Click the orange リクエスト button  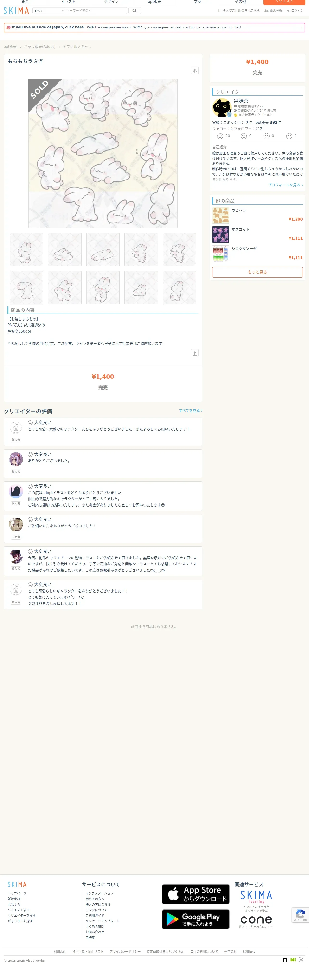(x=284, y=2)
